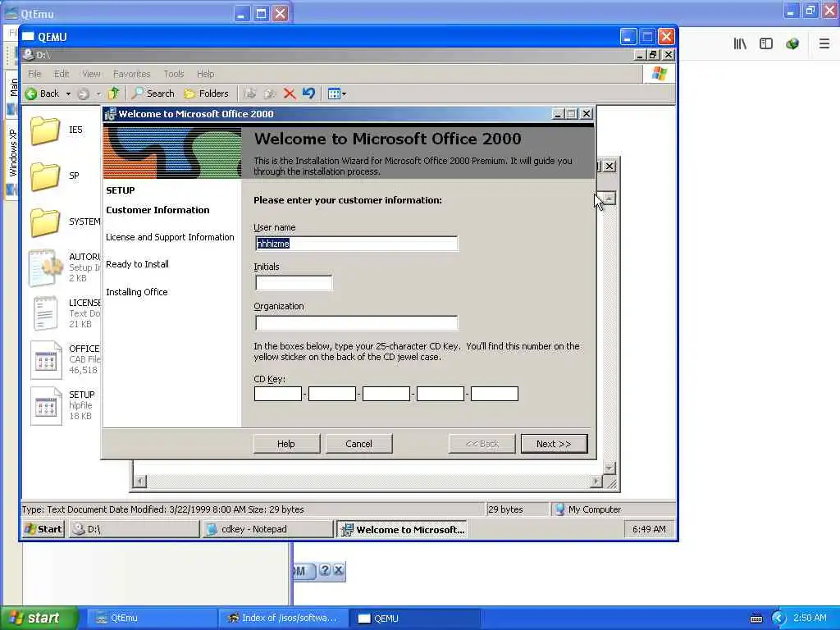
Task: Click the fifth CD Key box
Action: point(495,394)
